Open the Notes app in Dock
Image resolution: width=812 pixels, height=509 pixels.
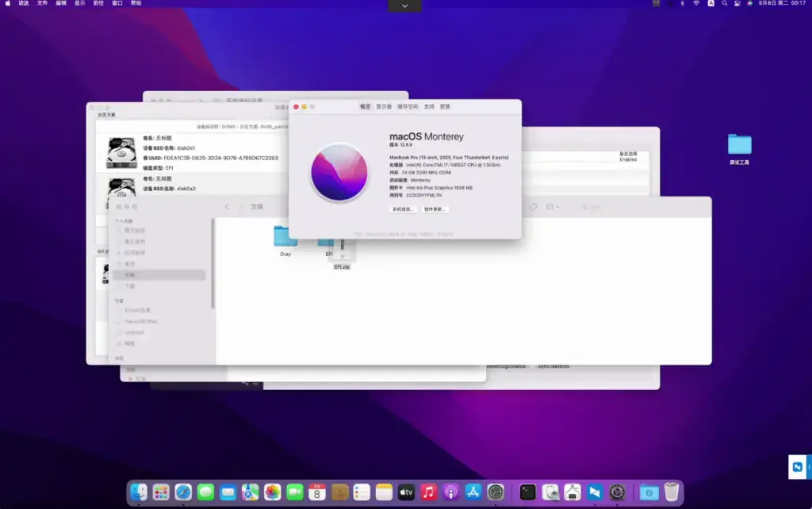(384, 492)
